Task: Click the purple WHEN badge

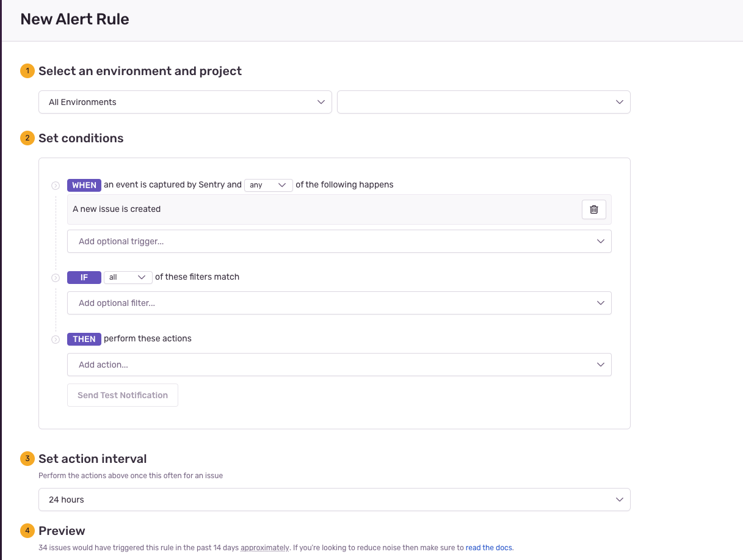Action: coord(84,185)
